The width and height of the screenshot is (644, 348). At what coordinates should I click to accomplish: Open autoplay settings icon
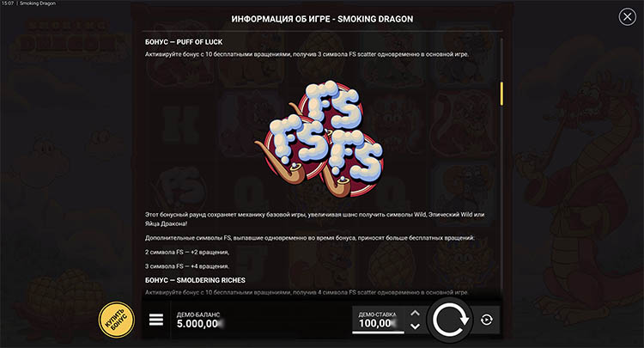point(487,320)
